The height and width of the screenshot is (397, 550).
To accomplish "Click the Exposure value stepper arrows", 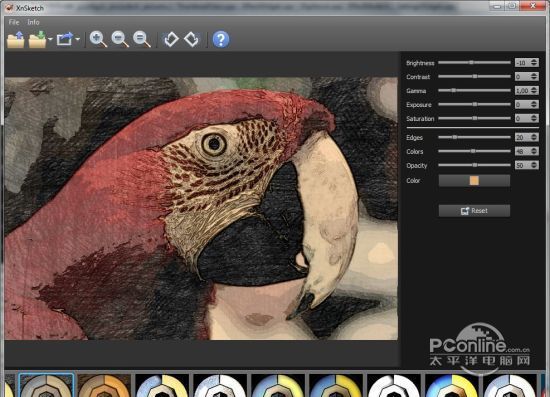I will [534, 105].
